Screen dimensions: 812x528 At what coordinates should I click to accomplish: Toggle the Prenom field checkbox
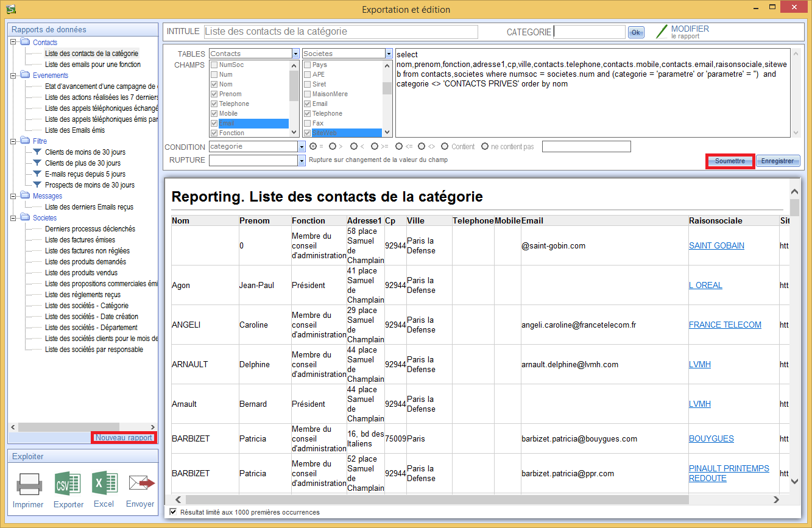(214, 94)
